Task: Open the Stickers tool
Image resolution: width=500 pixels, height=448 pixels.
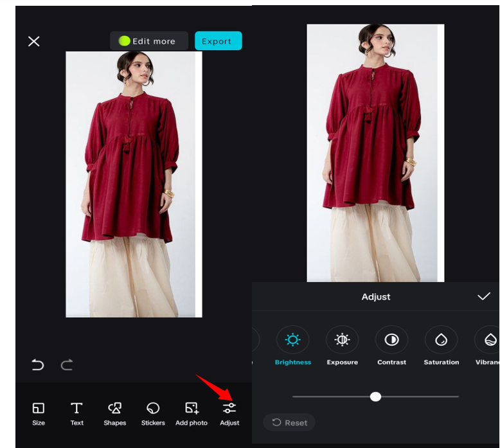Action: click(153, 414)
